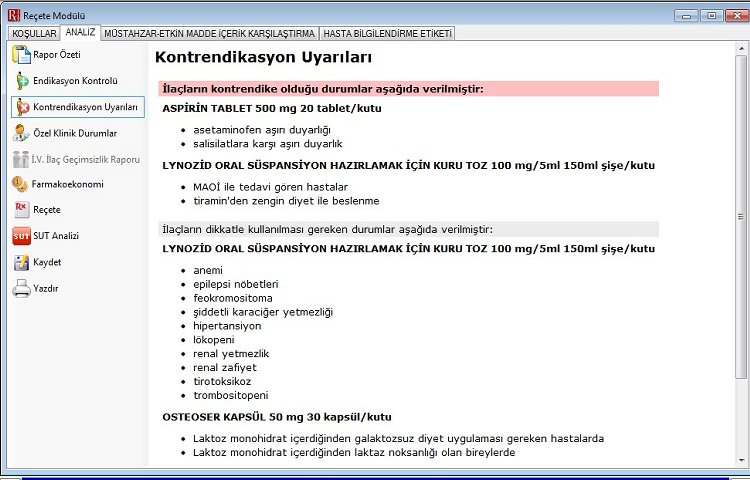Viewport: 750px width, 480px height.
Task: Click 'salisilatlara karşı aşırı duyarlık' item
Action: tap(268, 144)
